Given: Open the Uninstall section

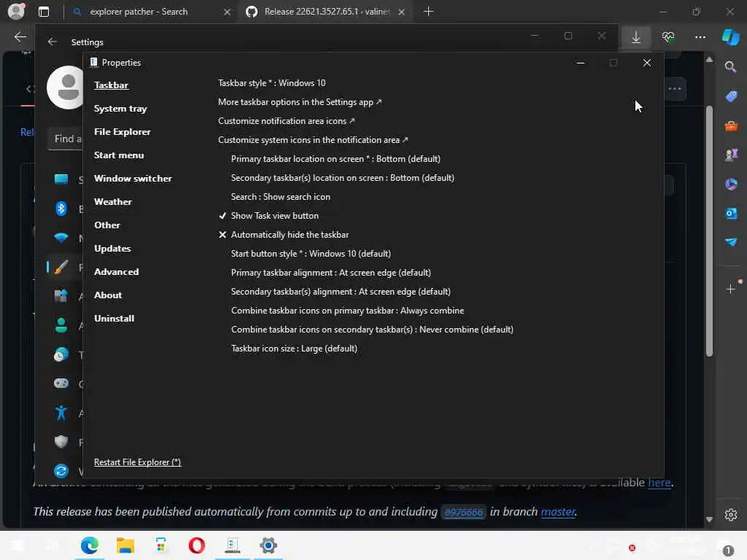Looking at the screenshot, I should coord(115,319).
